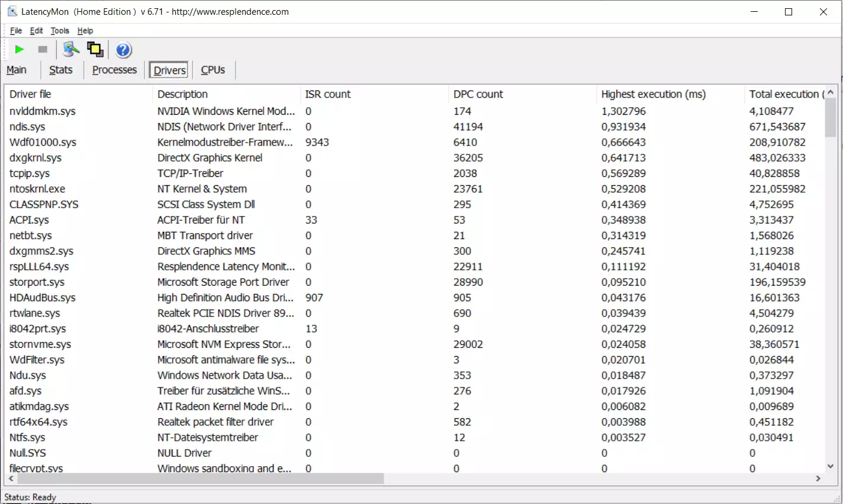
Task: Click the vertical scrollbar down arrow
Action: coord(831,466)
